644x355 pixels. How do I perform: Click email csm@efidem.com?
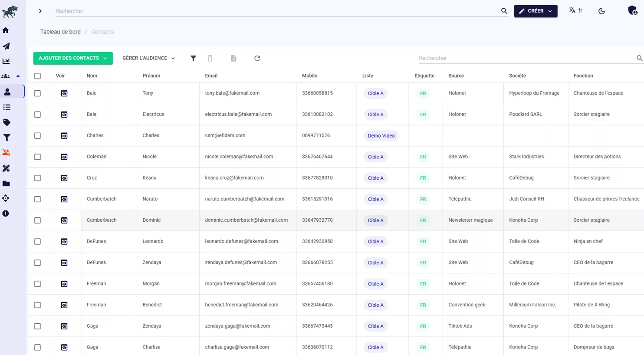click(x=225, y=135)
